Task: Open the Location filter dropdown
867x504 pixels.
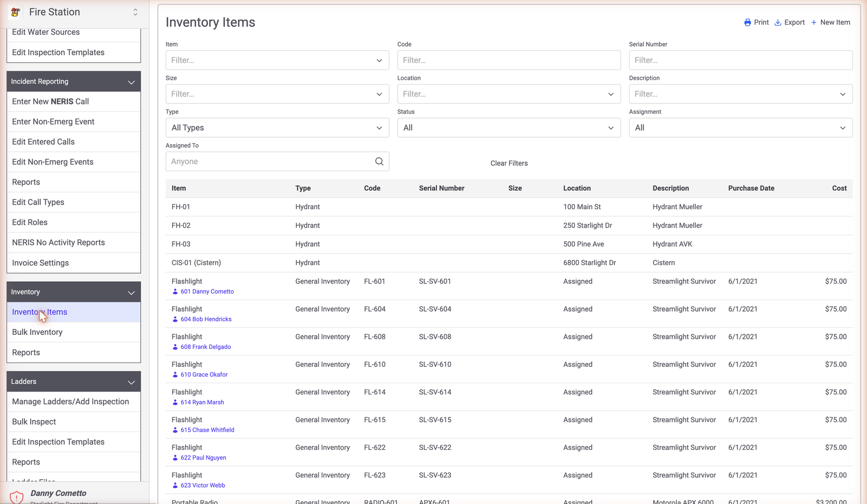Action: point(509,94)
